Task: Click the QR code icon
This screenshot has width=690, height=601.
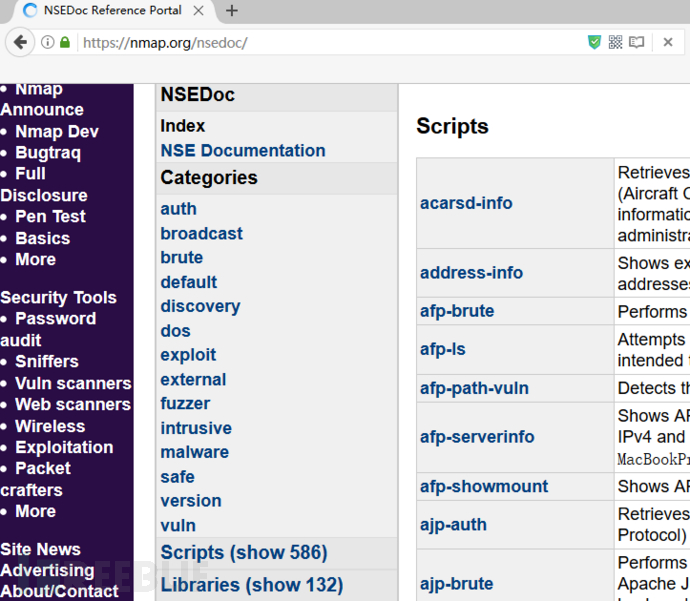Action: click(615, 43)
